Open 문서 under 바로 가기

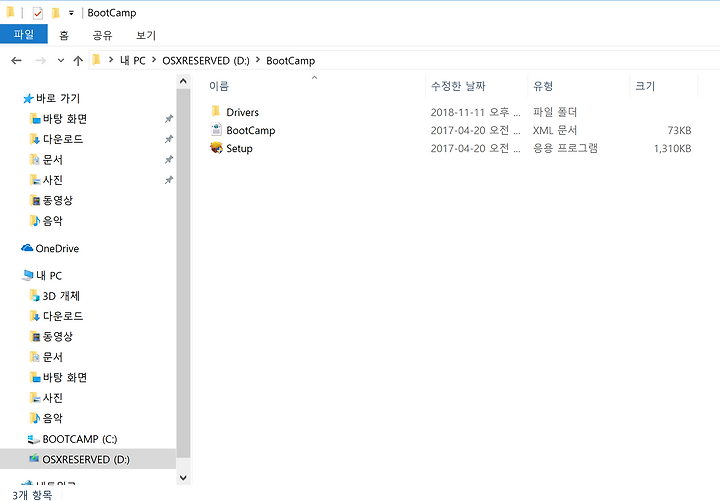pyautogui.click(x=52, y=160)
